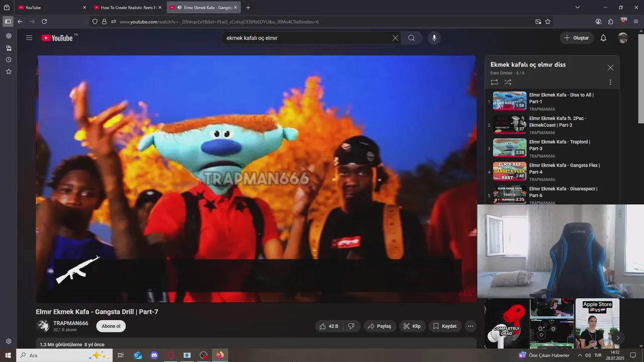
Task: Toggle playlist shuffle
Action: point(508,82)
